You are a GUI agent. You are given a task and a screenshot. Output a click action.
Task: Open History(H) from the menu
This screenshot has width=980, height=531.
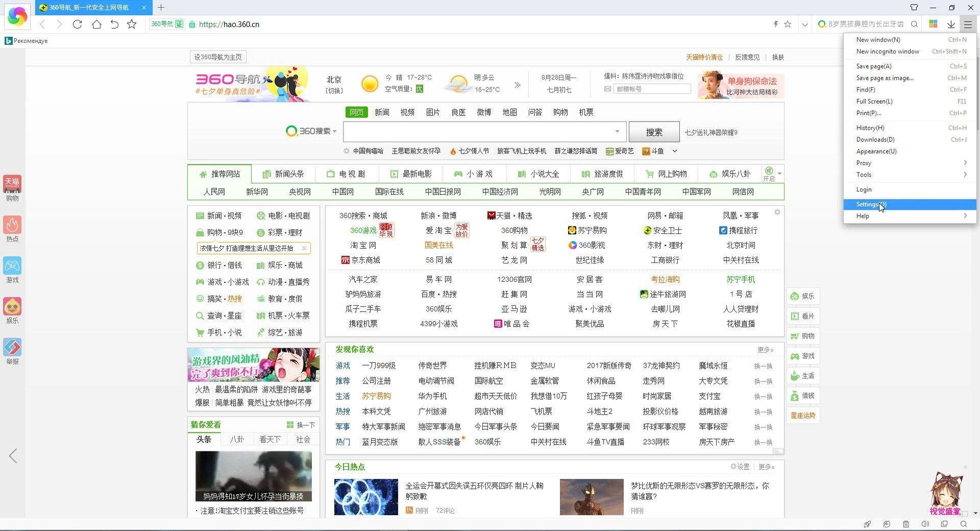tap(910, 128)
